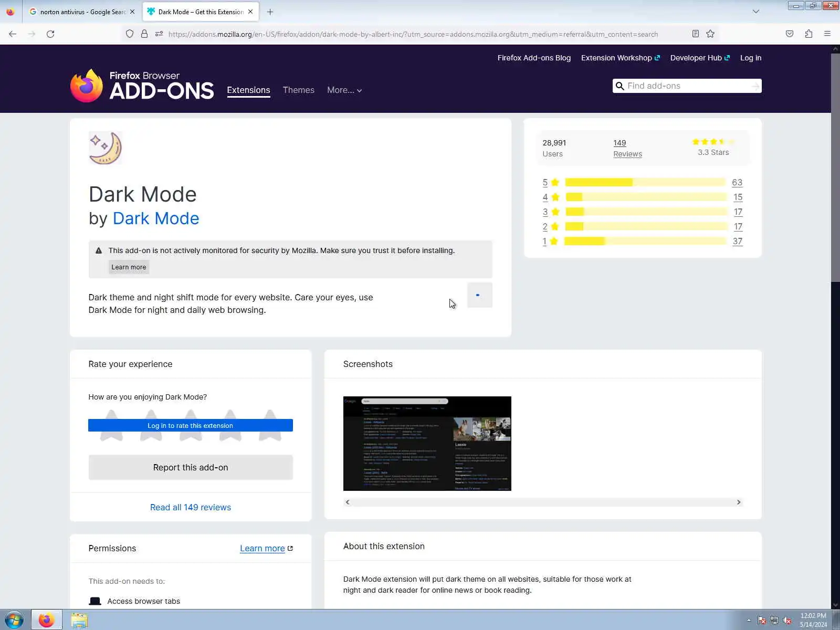Select the Dark Mode – Get this Extension tab
This screenshot has height=630, width=840.
tap(201, 12)
